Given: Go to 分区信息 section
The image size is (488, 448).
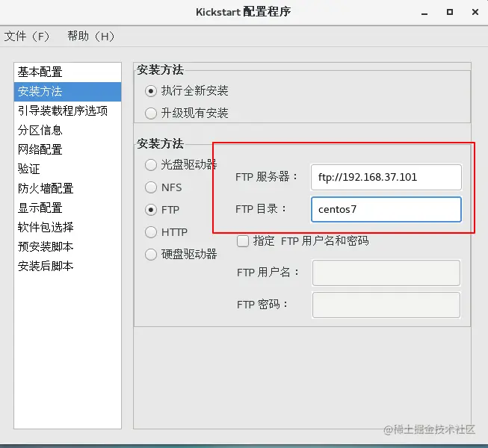Looking at the screenshot, I should pyautogui.click(x=67, y=130).
